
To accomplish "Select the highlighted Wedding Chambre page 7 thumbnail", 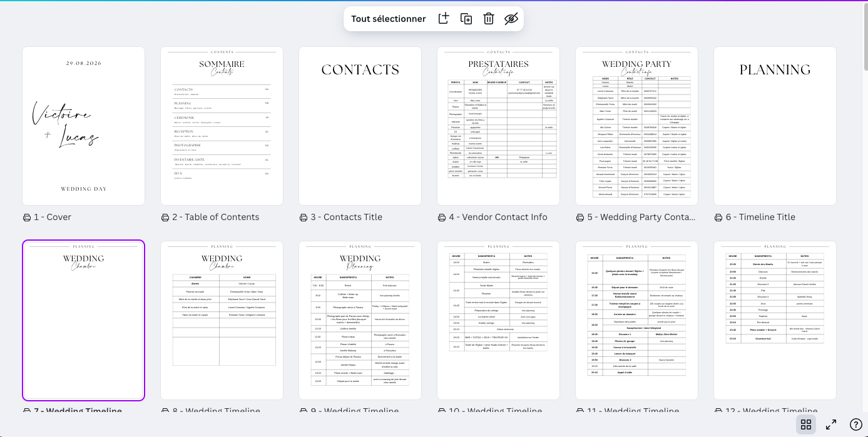I will coord(83,320).
